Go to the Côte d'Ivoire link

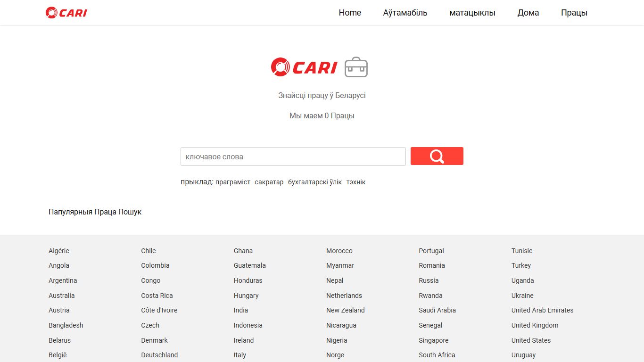click(159, 310)
